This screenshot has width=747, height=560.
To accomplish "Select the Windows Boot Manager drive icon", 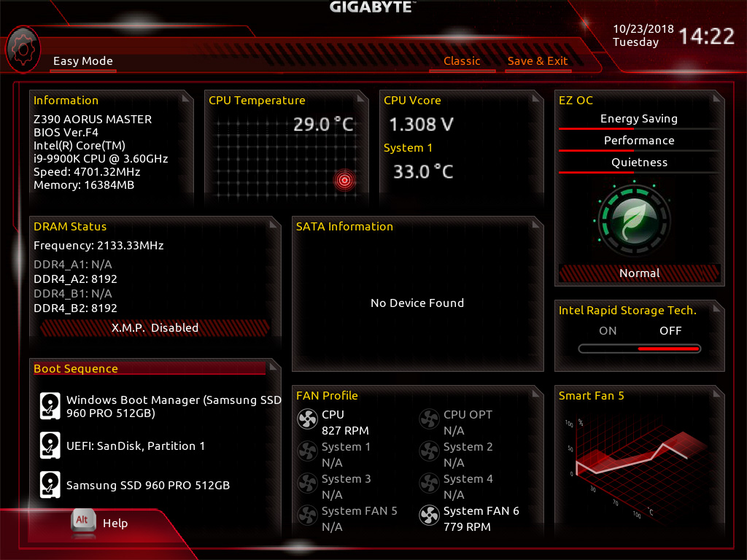I will 50,406.
